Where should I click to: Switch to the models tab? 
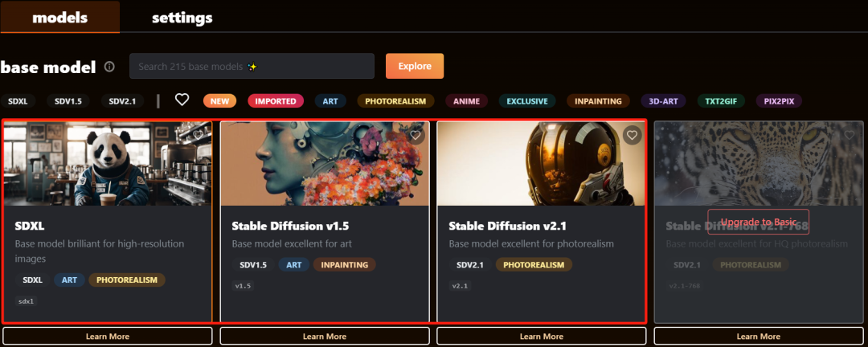[59, 17]
